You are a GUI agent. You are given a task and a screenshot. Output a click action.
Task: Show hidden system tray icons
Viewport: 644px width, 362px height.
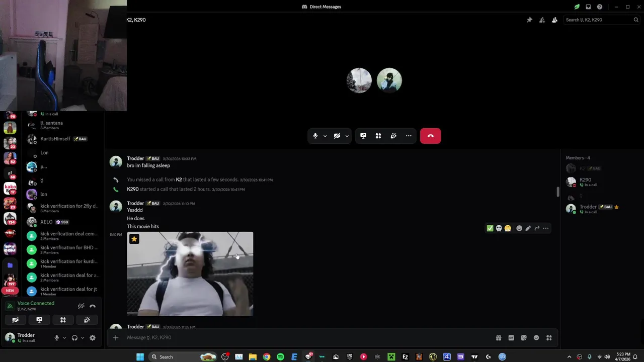point(569,357)
